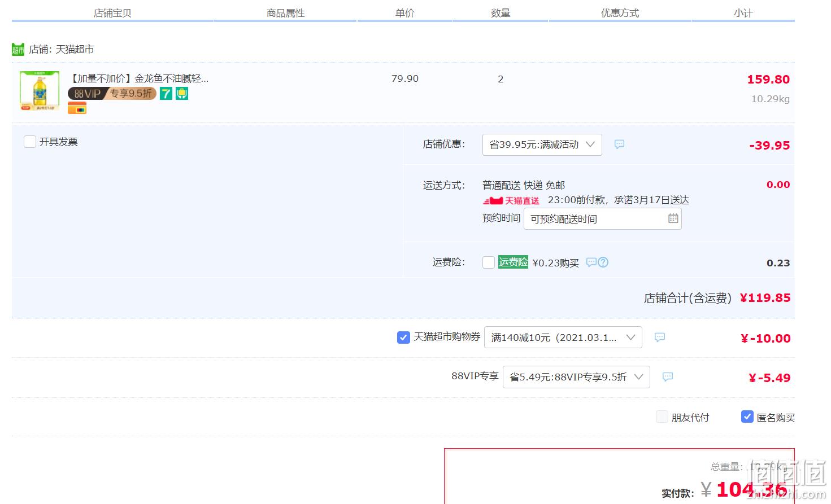
Task: Click the green 7-day return icon
Action: [x=166, y=94]
